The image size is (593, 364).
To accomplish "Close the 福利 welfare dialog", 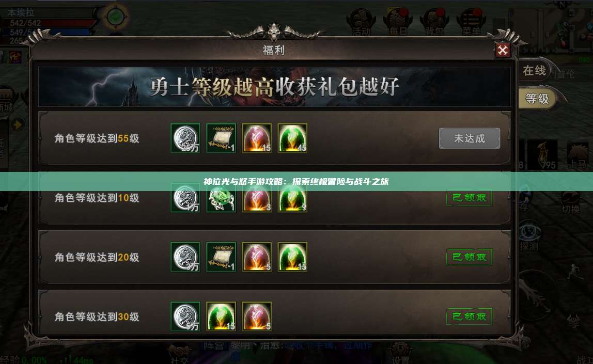I will pos(503,50).
